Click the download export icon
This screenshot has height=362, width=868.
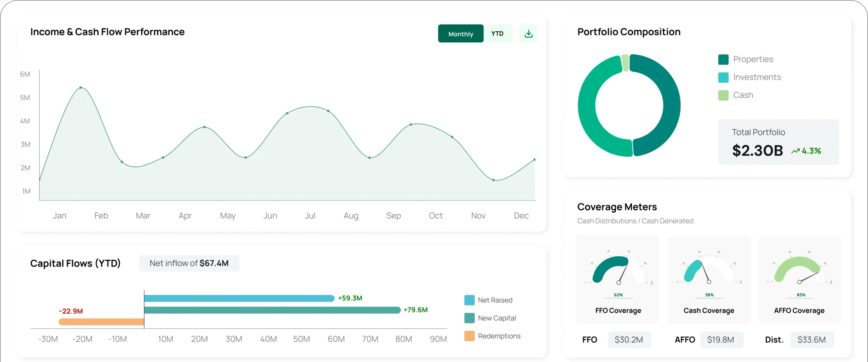tap(528, 34)
